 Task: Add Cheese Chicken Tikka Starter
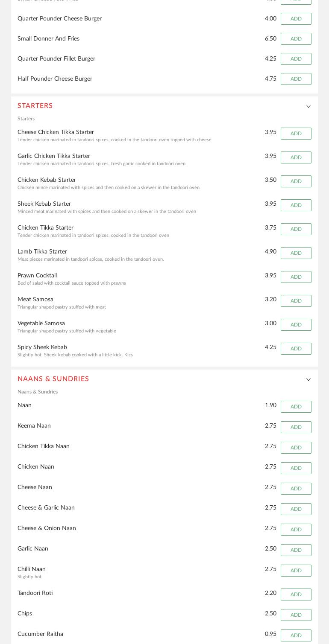pos(296,134)
